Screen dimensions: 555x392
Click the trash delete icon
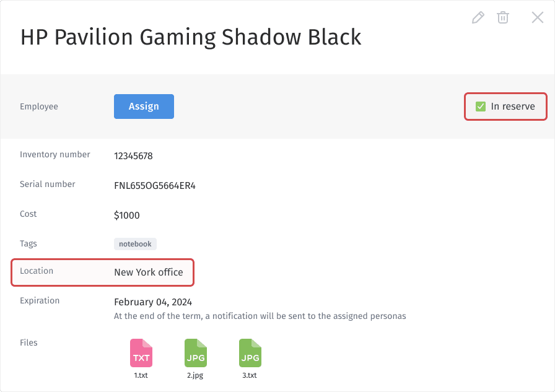point(503,17)
